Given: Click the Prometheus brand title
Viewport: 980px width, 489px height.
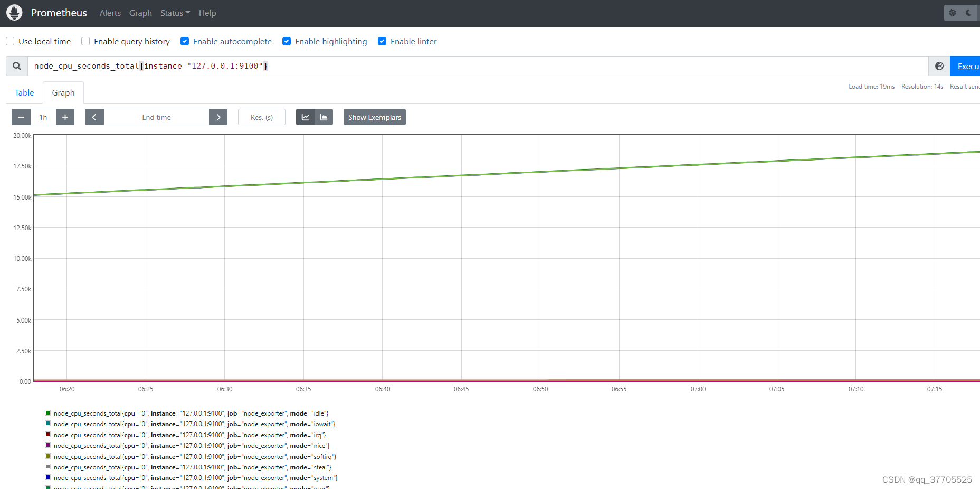Looking at the screenshot, I should [59, 13].
